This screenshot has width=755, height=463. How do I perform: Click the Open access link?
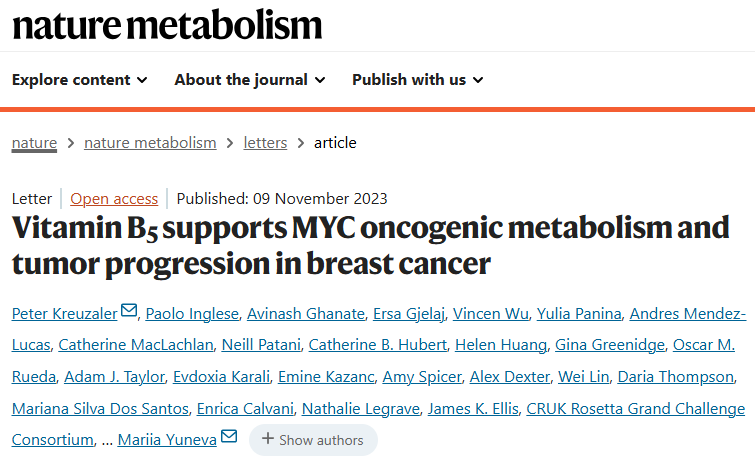(x=114, y=198)
